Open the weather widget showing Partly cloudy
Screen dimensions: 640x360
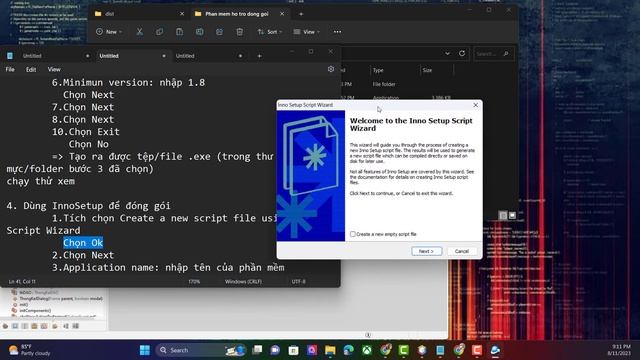tap(30, 350)
